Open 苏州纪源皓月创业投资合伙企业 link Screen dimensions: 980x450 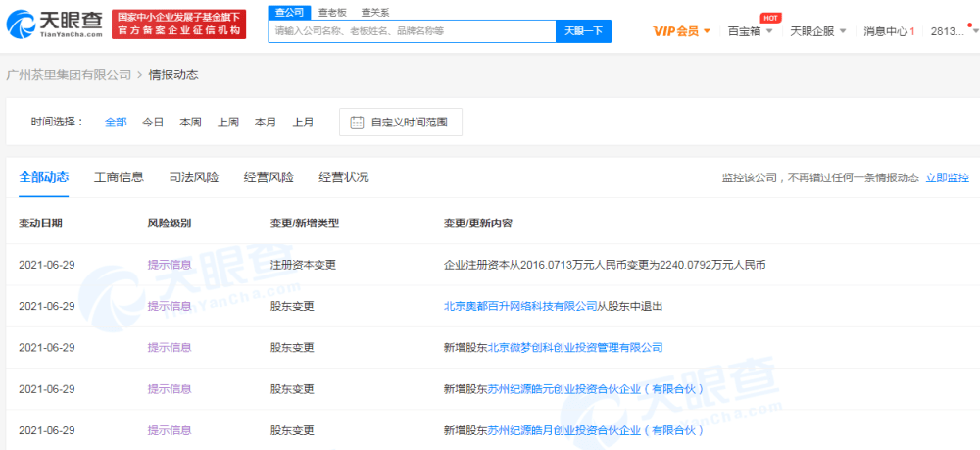[596, 430]
